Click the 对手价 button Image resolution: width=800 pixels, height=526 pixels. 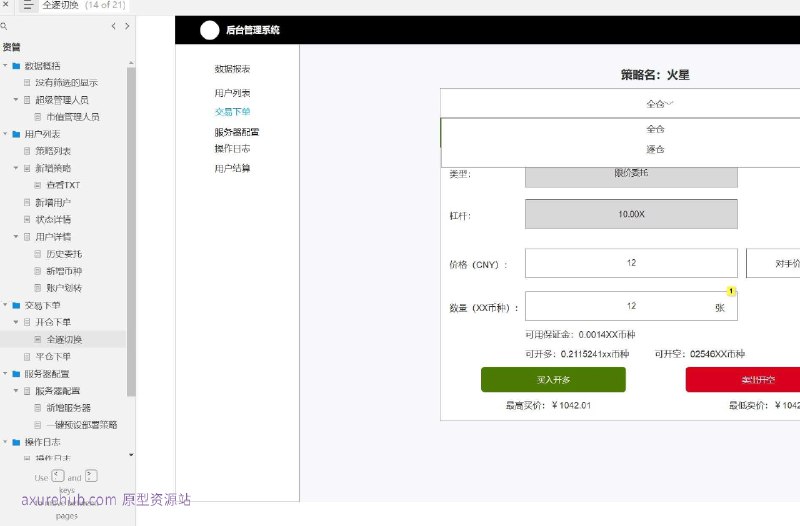click(773, 263)
